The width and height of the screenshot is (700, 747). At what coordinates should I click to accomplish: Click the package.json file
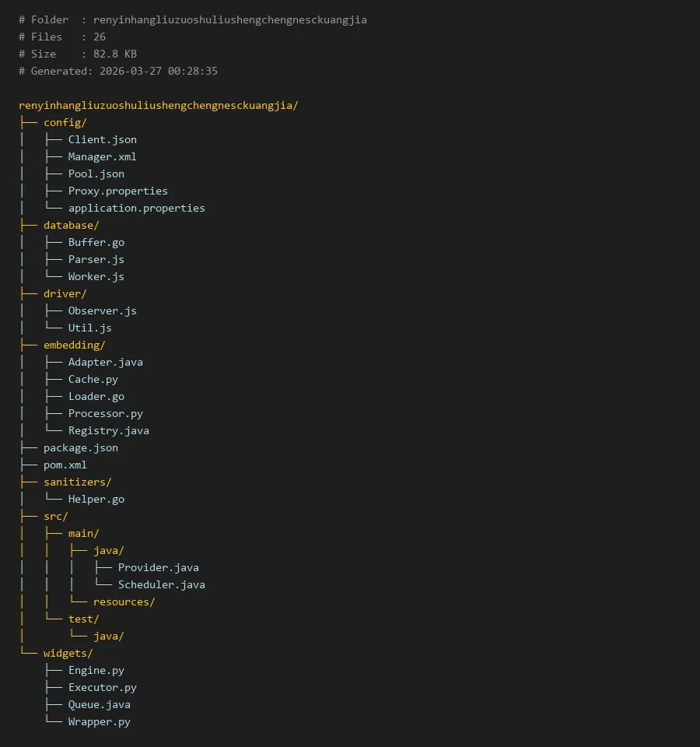[x=81, y=447]
